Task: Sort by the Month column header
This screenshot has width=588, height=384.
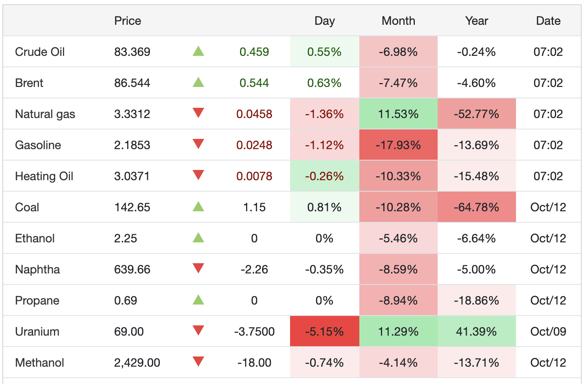Action: [398, 21]
